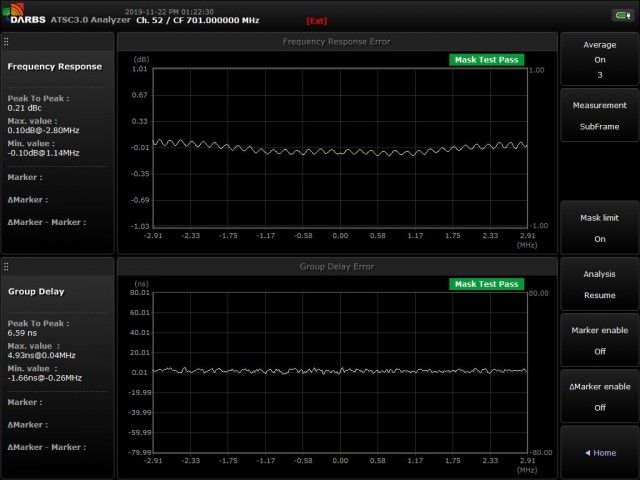Toggle ΔMarker enable Off
The image size is (640, 480).
click(599, 397)
